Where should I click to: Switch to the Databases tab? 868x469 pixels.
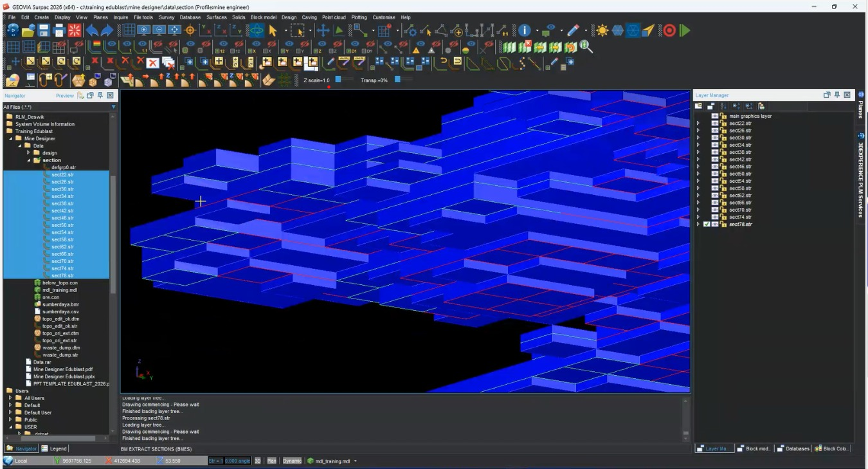point(793,448)
